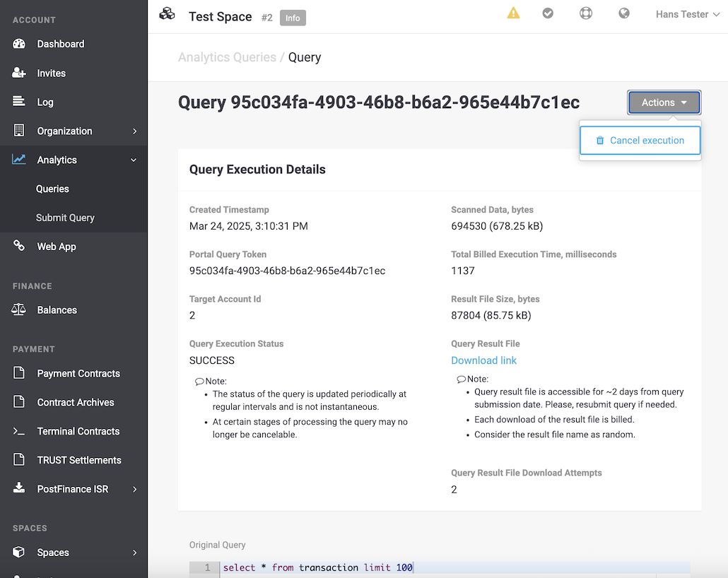This screenshot has width=728, height=578.
Task: Click the lifebuoy support icon
Action: pos(586,13)
